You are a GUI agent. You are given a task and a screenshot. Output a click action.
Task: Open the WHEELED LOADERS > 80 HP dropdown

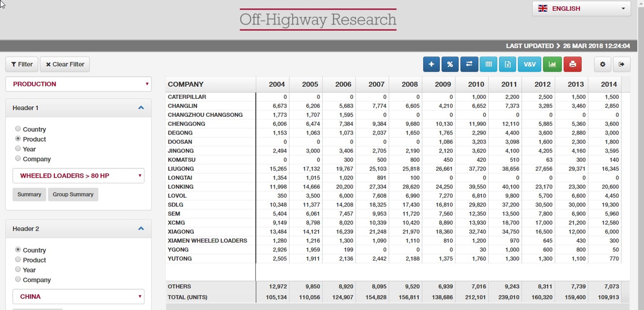point(78,176)
